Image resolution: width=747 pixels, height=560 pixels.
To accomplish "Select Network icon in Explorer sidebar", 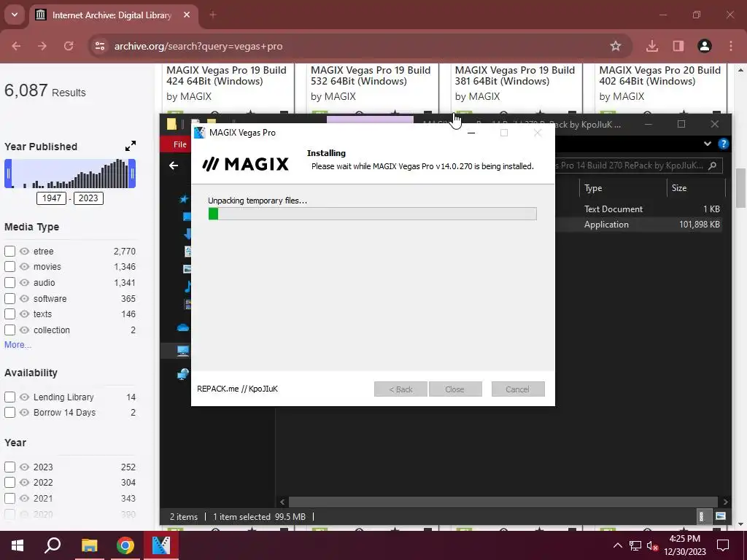I will [x=183, y=374].
